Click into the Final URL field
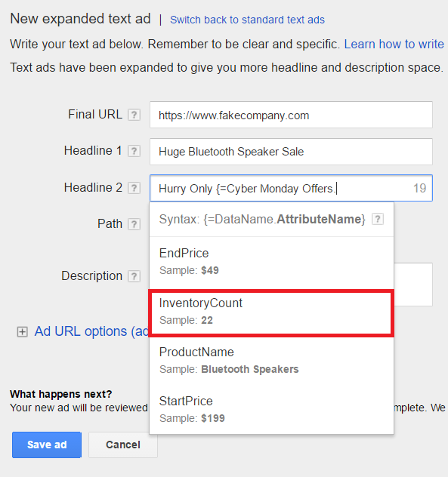The image size is (448, 477). click(291, 115)
